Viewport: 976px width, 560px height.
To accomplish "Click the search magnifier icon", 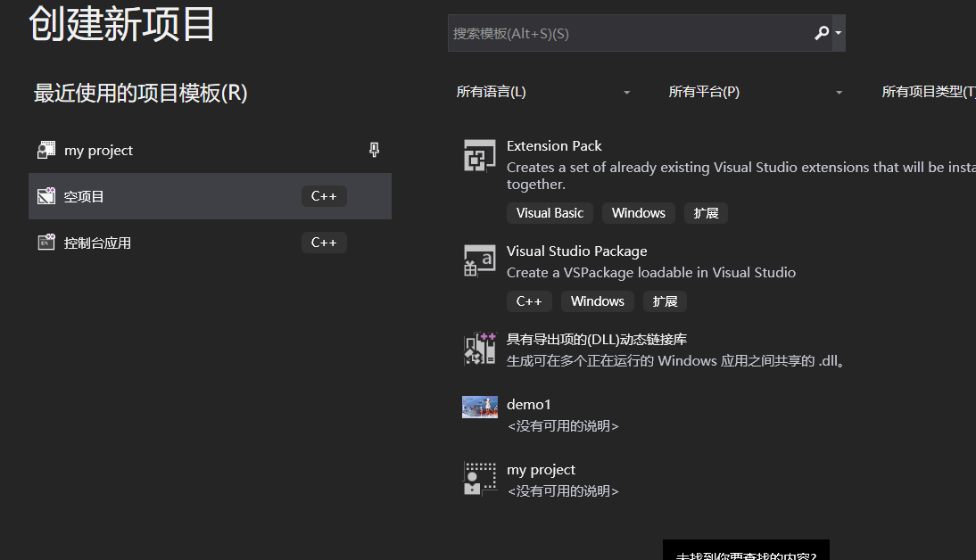I will point(822,33).
